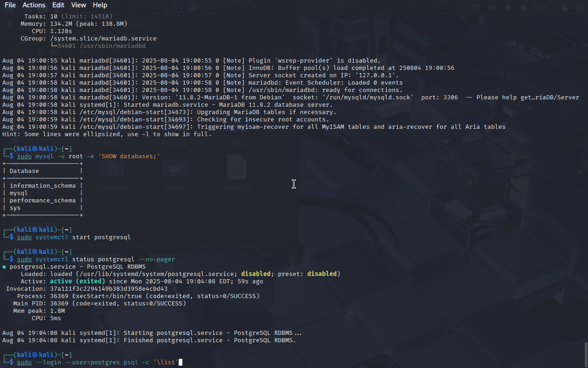588x368 pixels.
Task: Open the File menu in terminal
Action: pyautogui.click(x=10, y=5)
